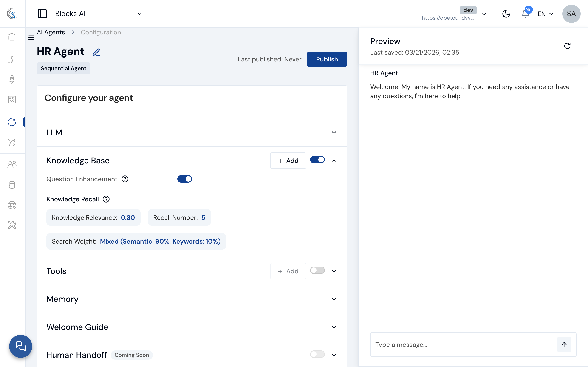Disable the Knowledge Base toggle
The image size is (588, 367).
(317, 160)
